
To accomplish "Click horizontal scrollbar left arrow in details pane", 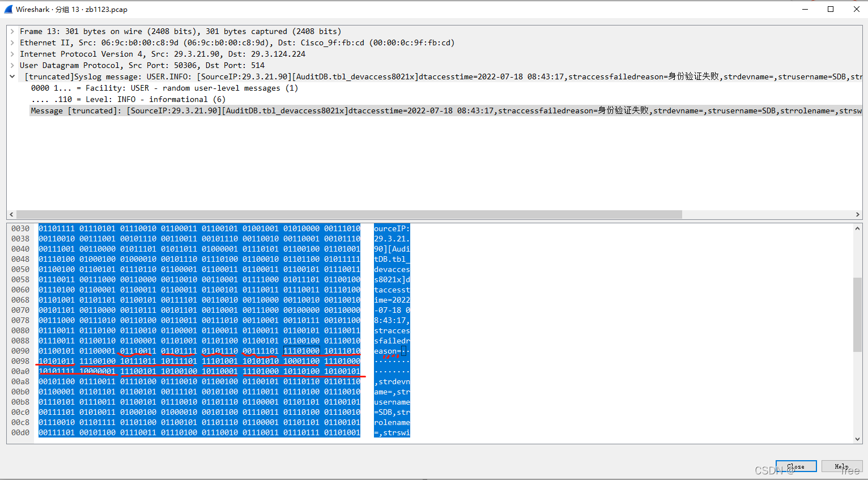I will point(11,215).
